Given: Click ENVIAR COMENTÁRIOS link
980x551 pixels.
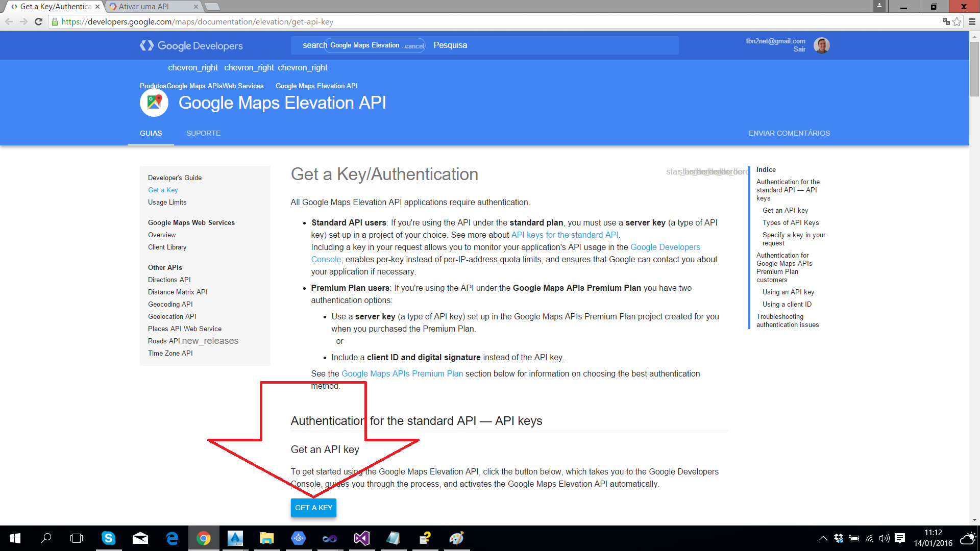Looking at the screenshot, I should point(789,133).
